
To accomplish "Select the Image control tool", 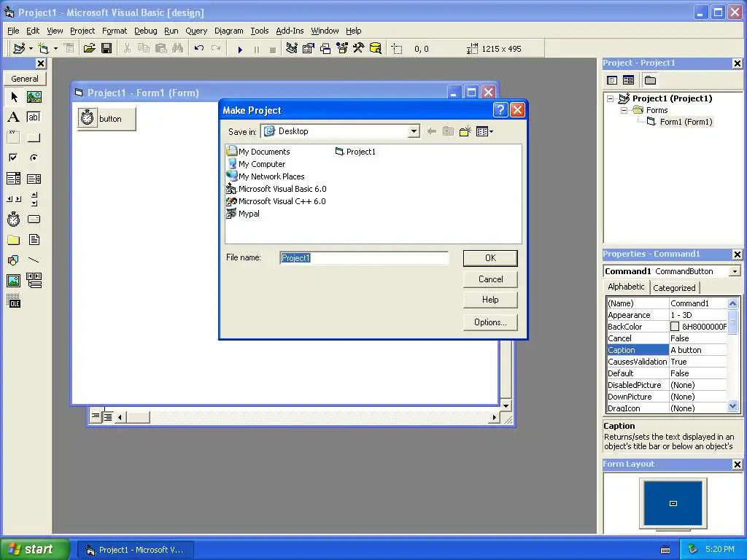I will point(14,281).
